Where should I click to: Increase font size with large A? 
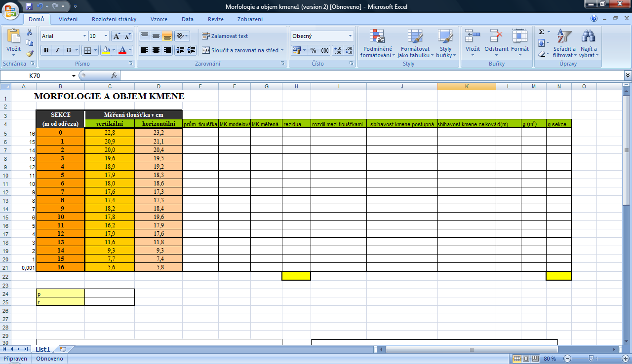point(117,36)
